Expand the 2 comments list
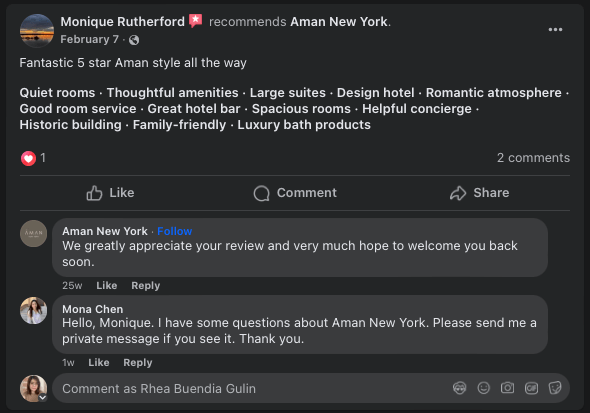 click(x=533, y=158)
